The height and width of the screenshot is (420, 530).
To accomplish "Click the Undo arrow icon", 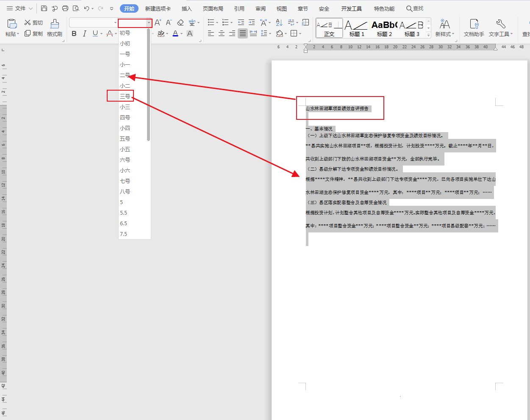I will tap(86, 8).
